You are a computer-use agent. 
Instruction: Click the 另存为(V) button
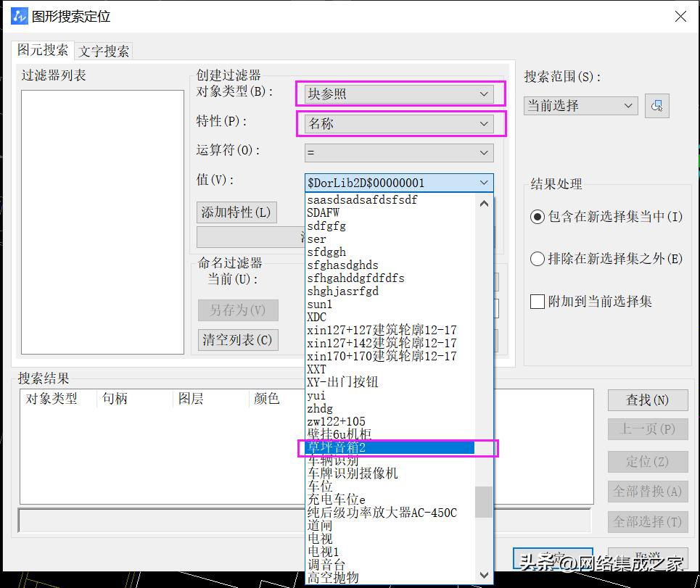pos(238,310)
